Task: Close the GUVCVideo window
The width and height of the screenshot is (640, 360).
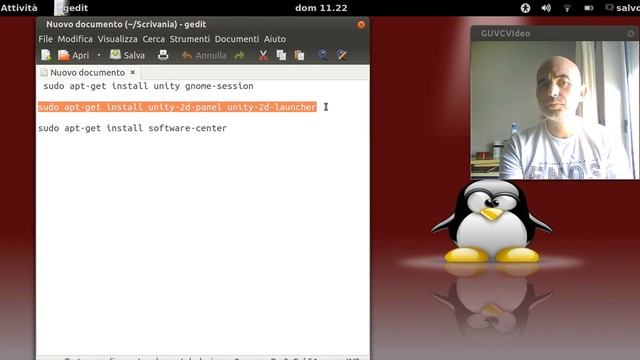Action: click(x=631, y=34)
